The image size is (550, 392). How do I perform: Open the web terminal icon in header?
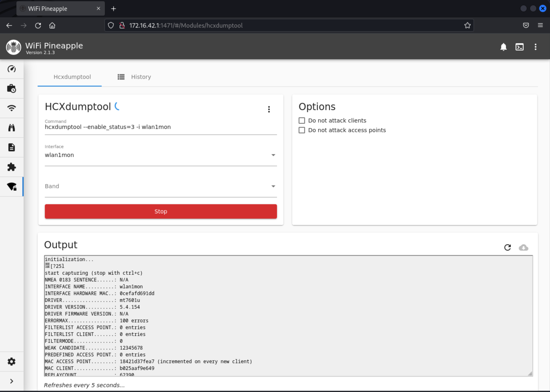point(519,47)
